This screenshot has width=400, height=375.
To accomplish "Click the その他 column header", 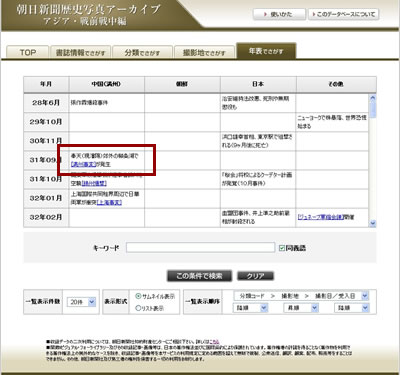I will click(x=336, y=84).
